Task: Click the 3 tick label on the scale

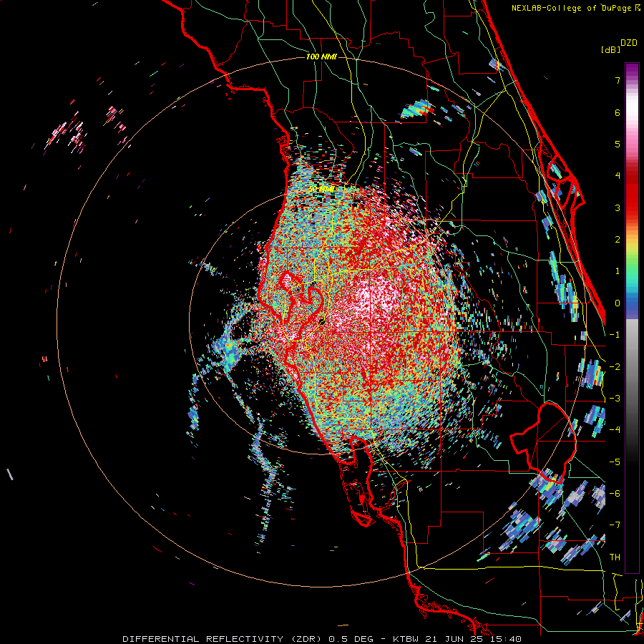Action: click(x=618, y=208)
